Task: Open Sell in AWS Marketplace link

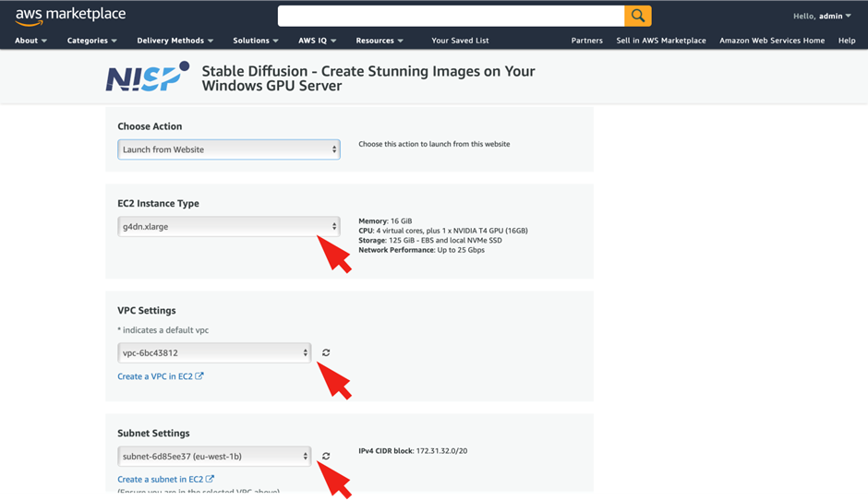Action: click(661, 41)
